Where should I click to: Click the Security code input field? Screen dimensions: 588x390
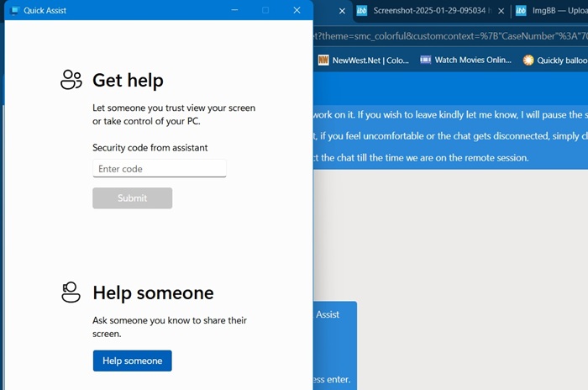pyautogui.click(x=160, y=168)
